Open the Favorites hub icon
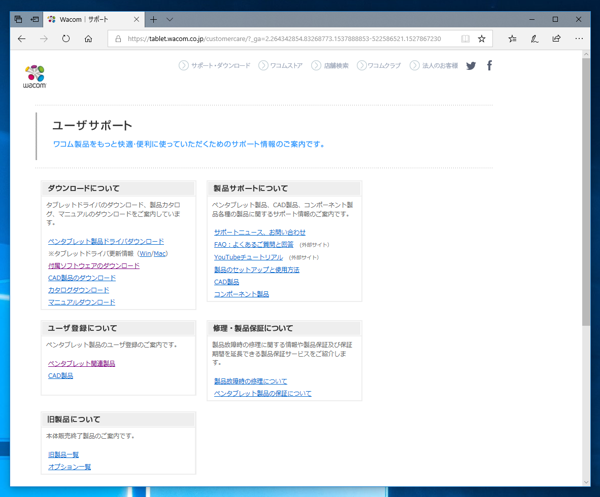The height and width of the screenshot is (497, 600). (x=512, y=39)
